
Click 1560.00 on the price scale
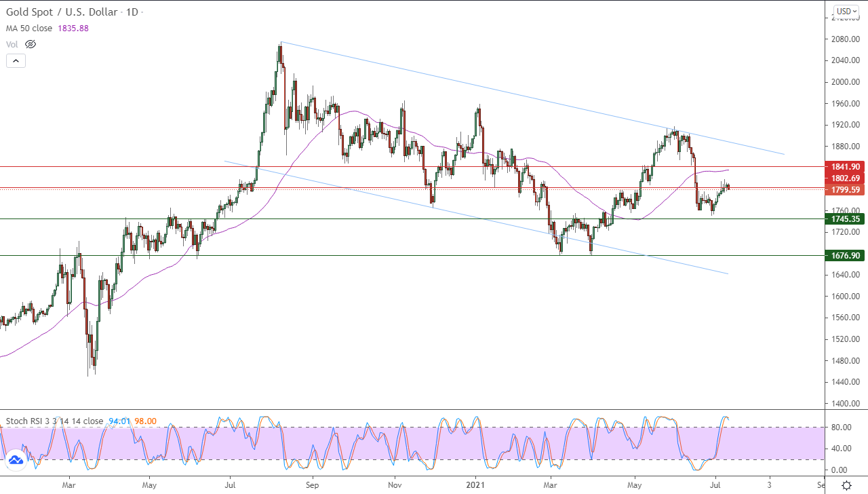coord(846,318)
